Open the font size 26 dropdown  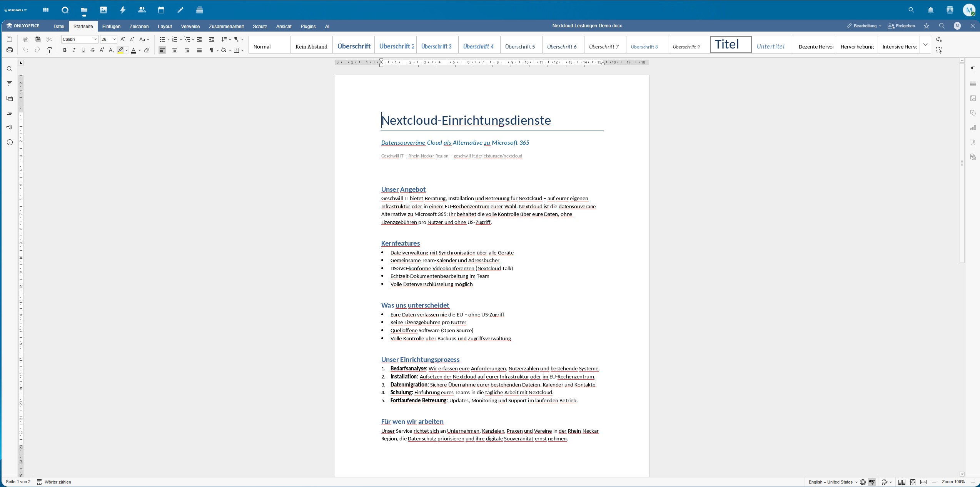point(114,39)
